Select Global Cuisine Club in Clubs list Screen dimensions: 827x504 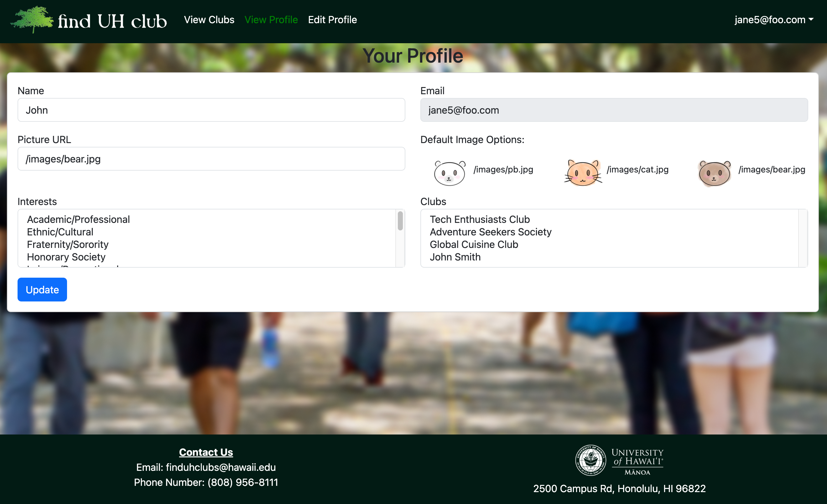point(609,244)
